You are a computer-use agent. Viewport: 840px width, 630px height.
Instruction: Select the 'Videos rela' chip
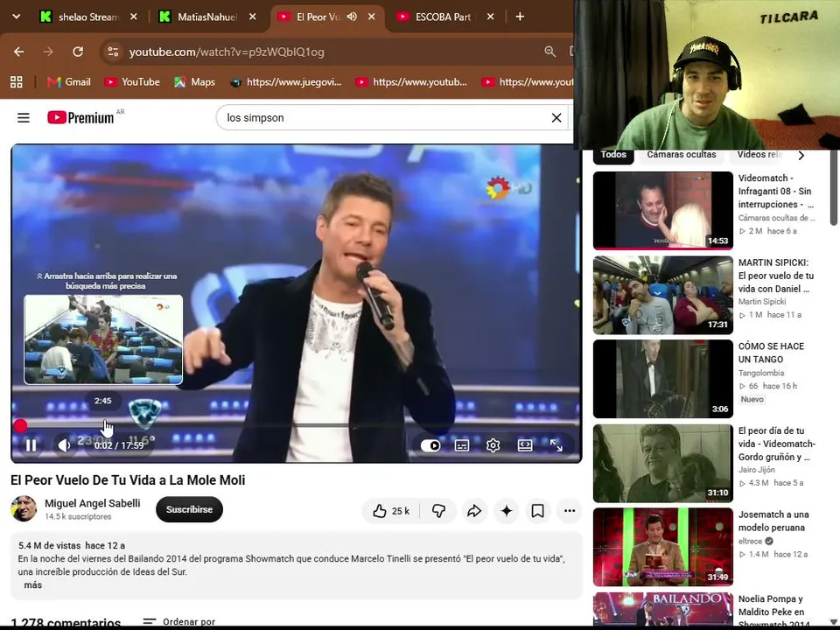pyautogui.click(x=759, y=154)
